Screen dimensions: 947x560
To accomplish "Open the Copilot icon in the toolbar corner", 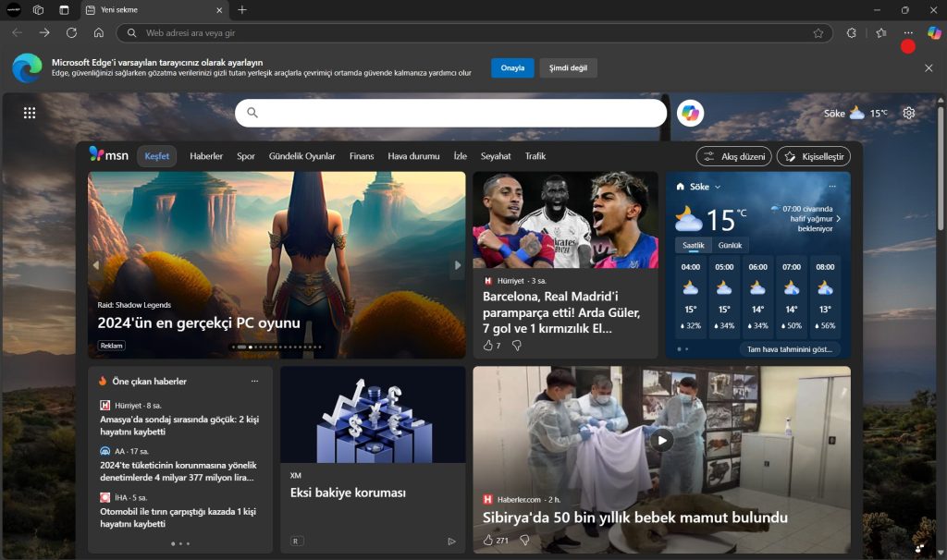I will (934, 33).
